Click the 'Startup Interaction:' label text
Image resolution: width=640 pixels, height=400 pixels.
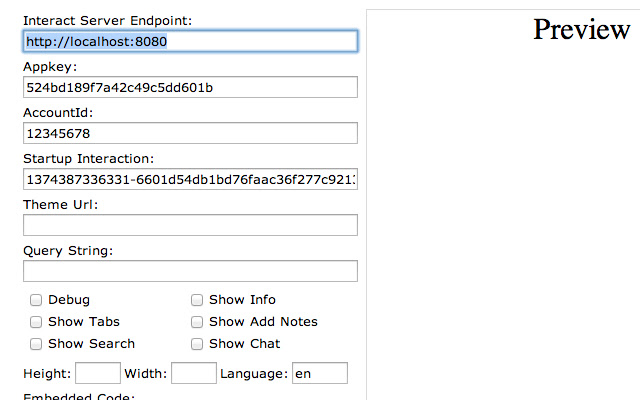point(88,159)
